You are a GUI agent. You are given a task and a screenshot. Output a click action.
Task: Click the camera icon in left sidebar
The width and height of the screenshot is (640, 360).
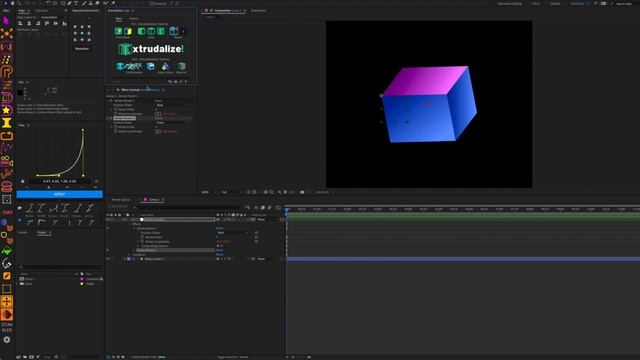(x=7, y=161)
